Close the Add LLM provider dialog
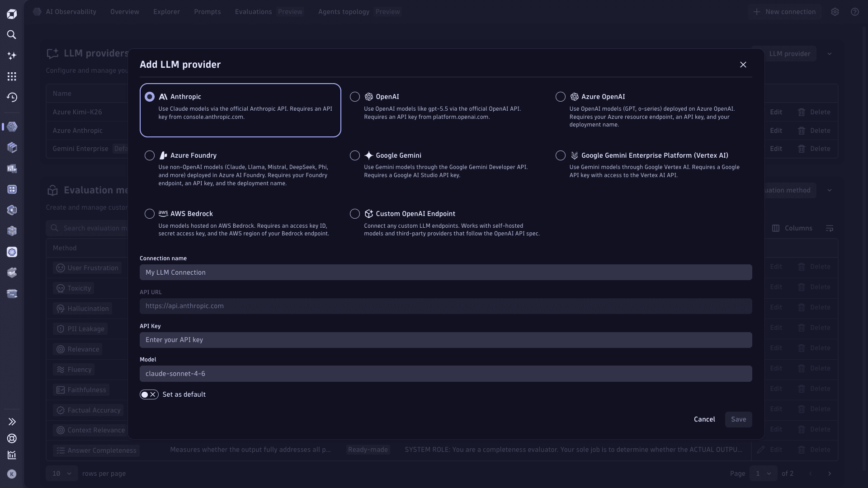868x488 pixels. tap(743, 65)
